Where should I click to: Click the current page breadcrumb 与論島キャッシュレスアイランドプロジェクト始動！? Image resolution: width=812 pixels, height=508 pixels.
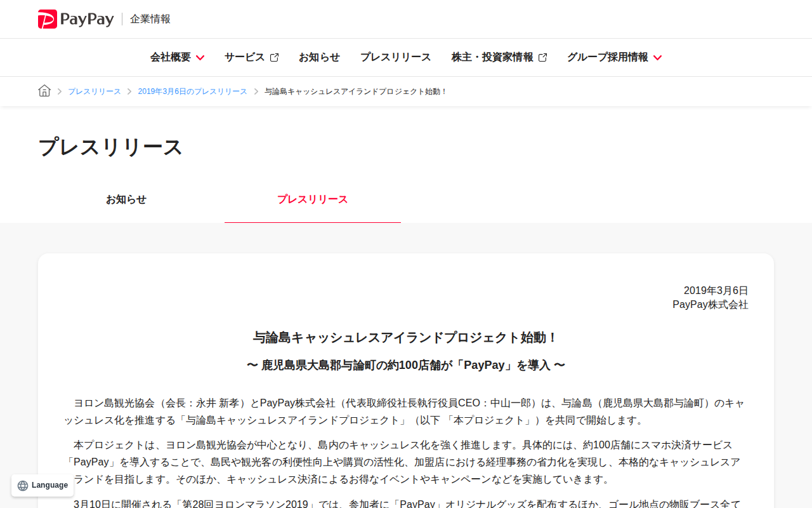click(x=357, y=91)
